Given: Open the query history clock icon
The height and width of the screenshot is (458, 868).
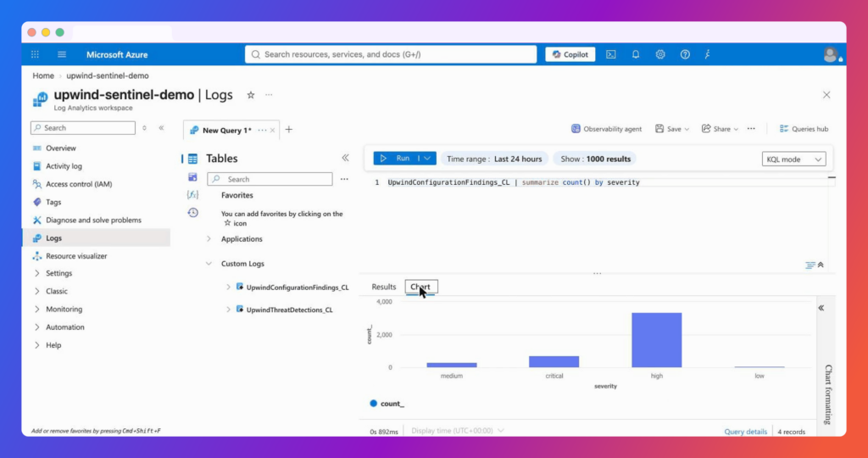Looking at the screenshot, I should [x=192, y=213].
